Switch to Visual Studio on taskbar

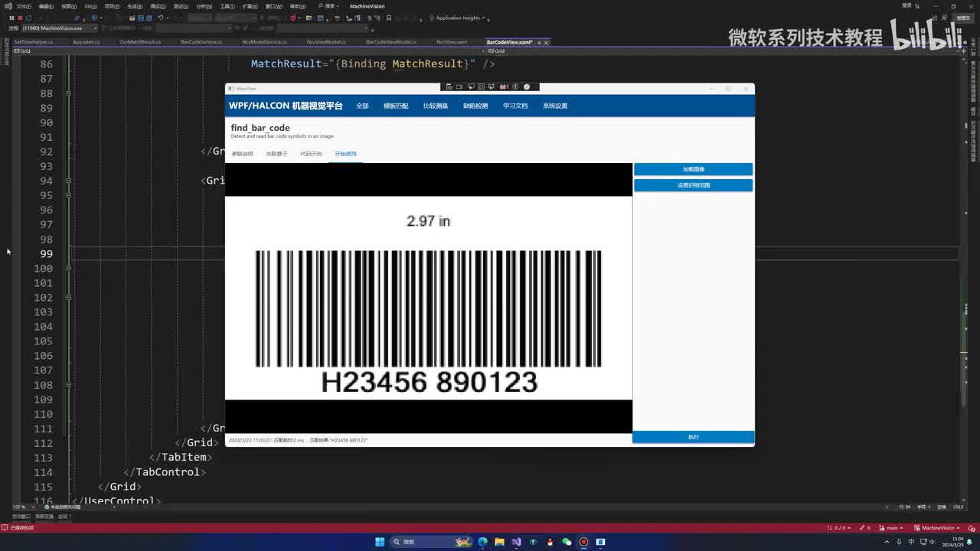516,542
